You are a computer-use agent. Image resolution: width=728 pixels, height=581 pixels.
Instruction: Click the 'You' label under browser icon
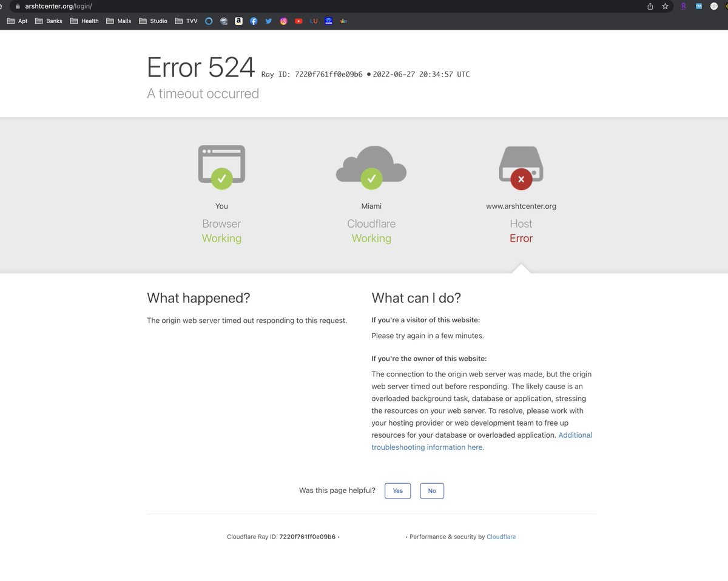[x=221, y=206]
